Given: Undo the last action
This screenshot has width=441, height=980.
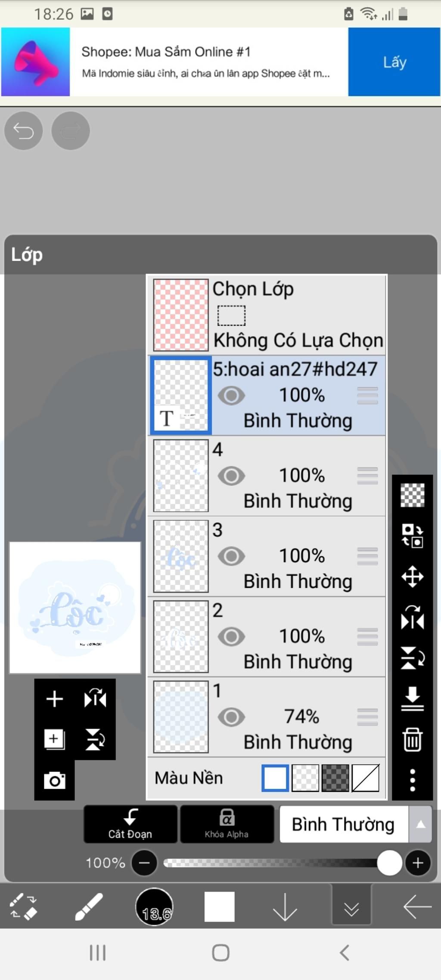Looking at the screenshot, I should click(23, 130).
